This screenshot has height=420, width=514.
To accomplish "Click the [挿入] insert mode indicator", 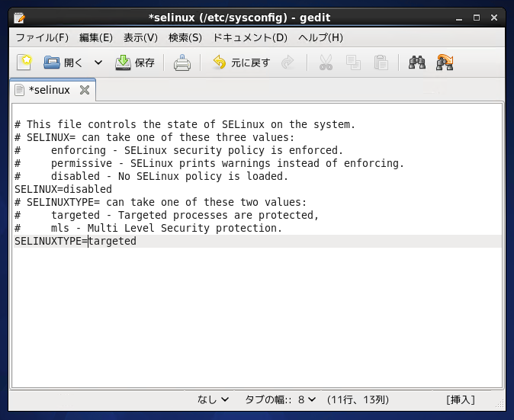I will coord(461,399).
